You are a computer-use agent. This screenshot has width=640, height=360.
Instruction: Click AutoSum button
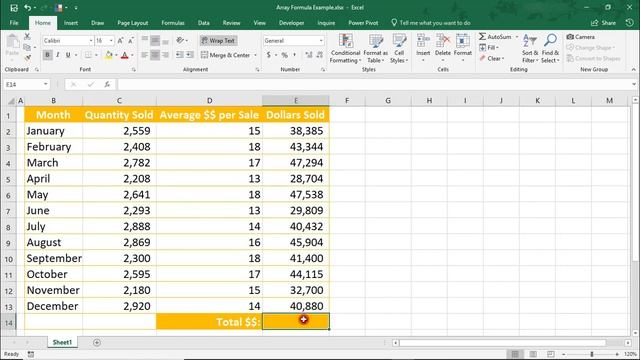pyautogui.click(x=495, y=37)
